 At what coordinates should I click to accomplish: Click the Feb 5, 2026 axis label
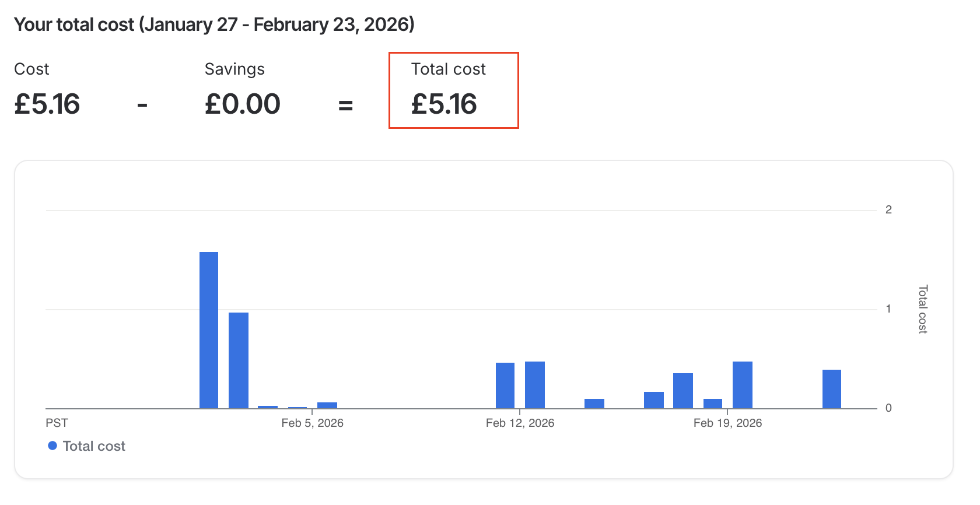point(312,423)
